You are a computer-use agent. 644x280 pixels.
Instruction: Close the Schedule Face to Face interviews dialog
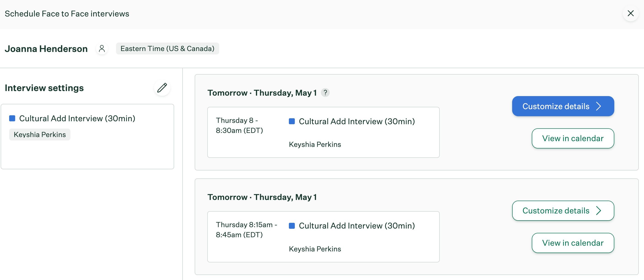point(631,13)
